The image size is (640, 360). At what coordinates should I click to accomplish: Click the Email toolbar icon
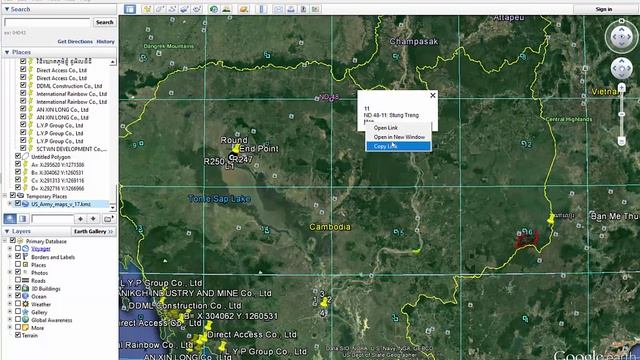pyautogui.click(x=279, y=9)
